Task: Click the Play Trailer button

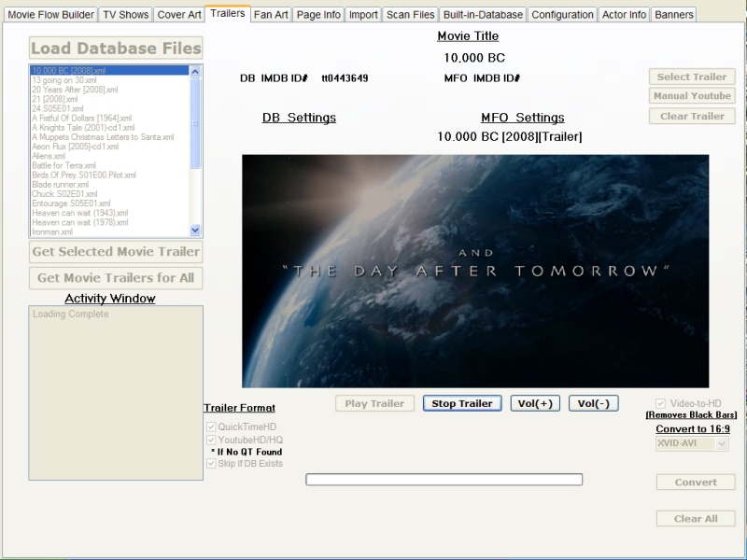Action: pyautogui.click(x=375, y=403)
